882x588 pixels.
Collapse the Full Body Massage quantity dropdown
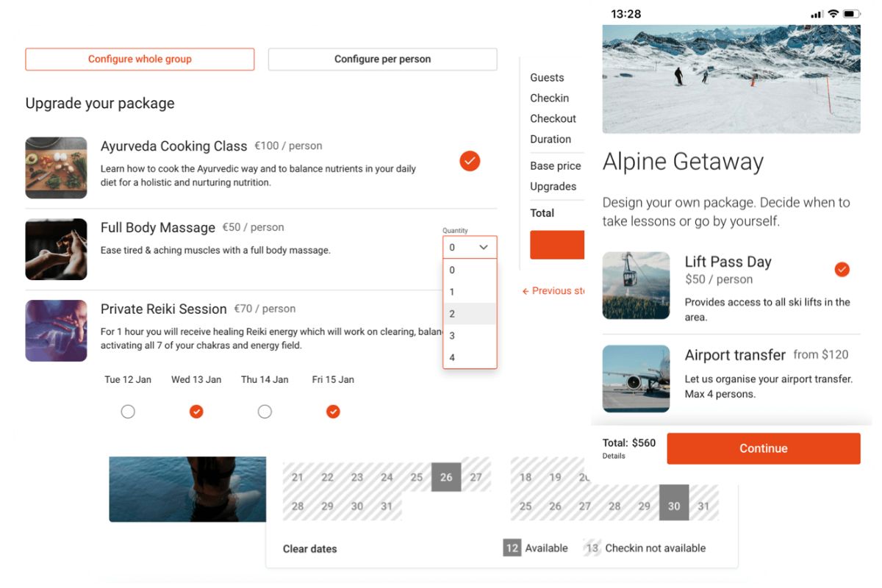point(470,247)
